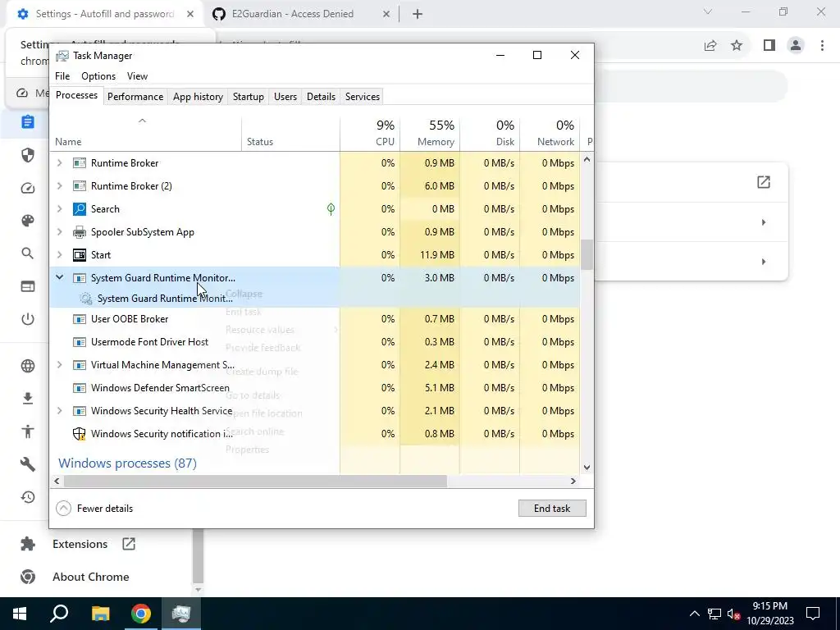Click the Fewer details collapse arrow
Screen dimensions: 840x630
pos(63,509)
